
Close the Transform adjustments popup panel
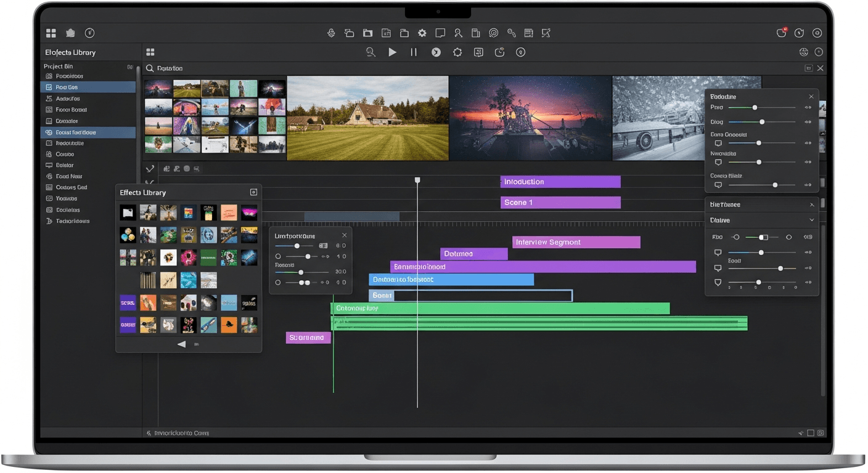point(344,235)
